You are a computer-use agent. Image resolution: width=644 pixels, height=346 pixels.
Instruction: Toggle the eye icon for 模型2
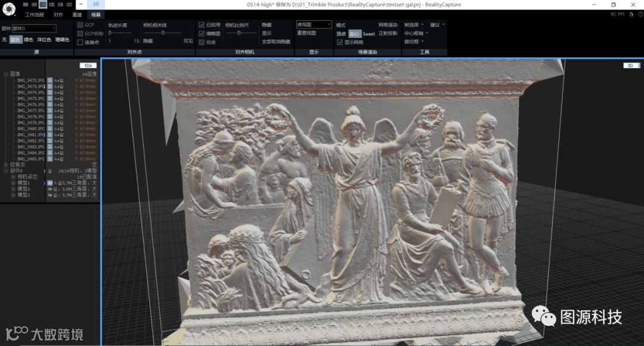pos(49,189)
